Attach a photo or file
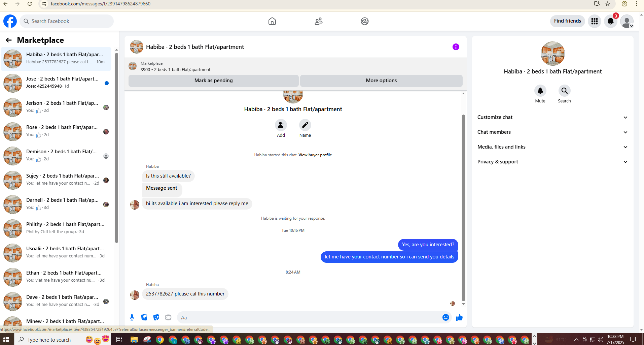Viewport: 644px width, 345px height. tap(144, 317)
